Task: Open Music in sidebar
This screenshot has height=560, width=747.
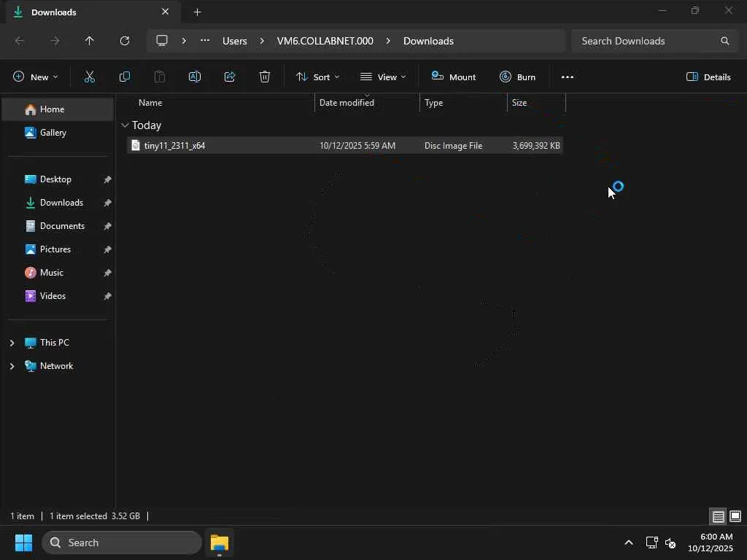Action: (x=58, y=273)
